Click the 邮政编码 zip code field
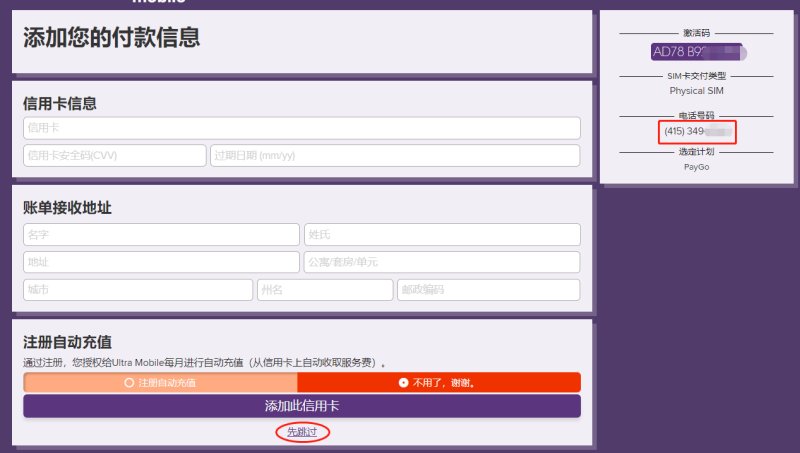 pos(489,290)
